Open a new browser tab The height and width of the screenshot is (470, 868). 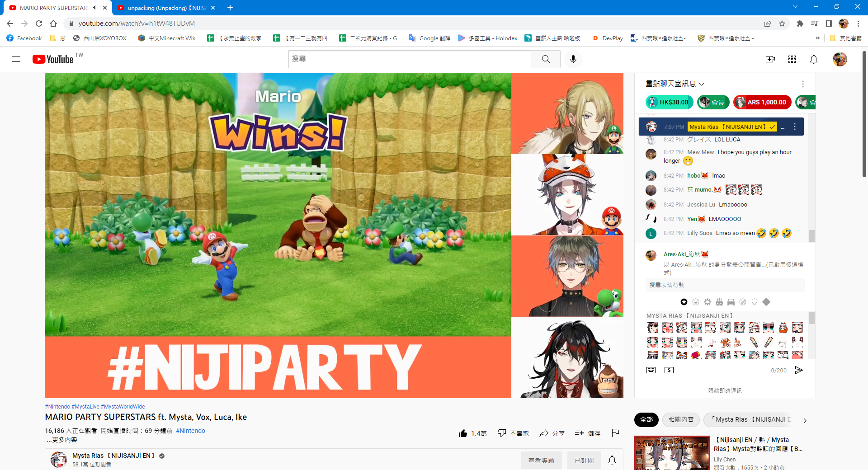click(x=230, y=8)
